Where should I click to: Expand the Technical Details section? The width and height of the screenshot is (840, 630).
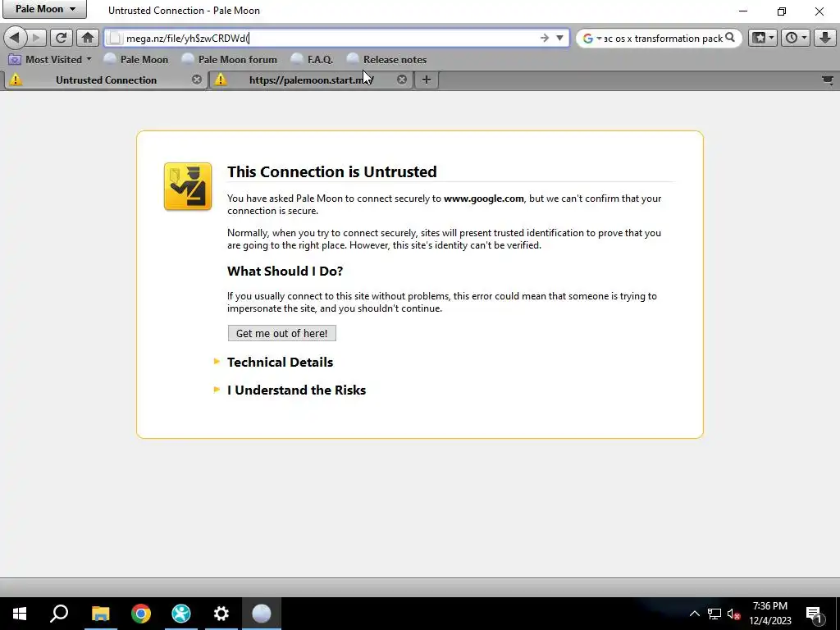pyautogui.click(x=280, y=362)
